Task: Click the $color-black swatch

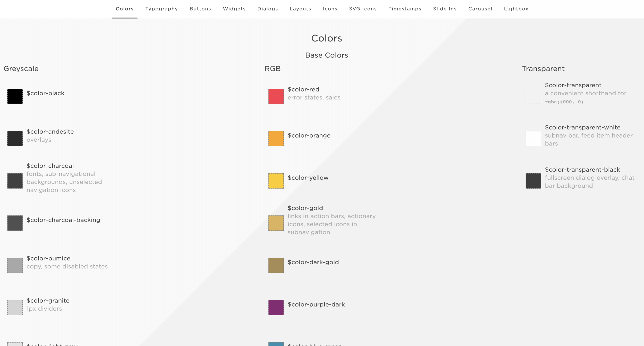Action: click(x=15, y=96)
